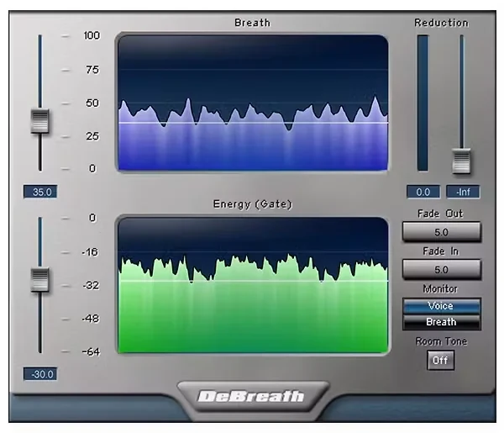The width and height of the screenshot is (504, 433).
Task: Click the Reduction meter value 0.0
Action: point(423,192)
